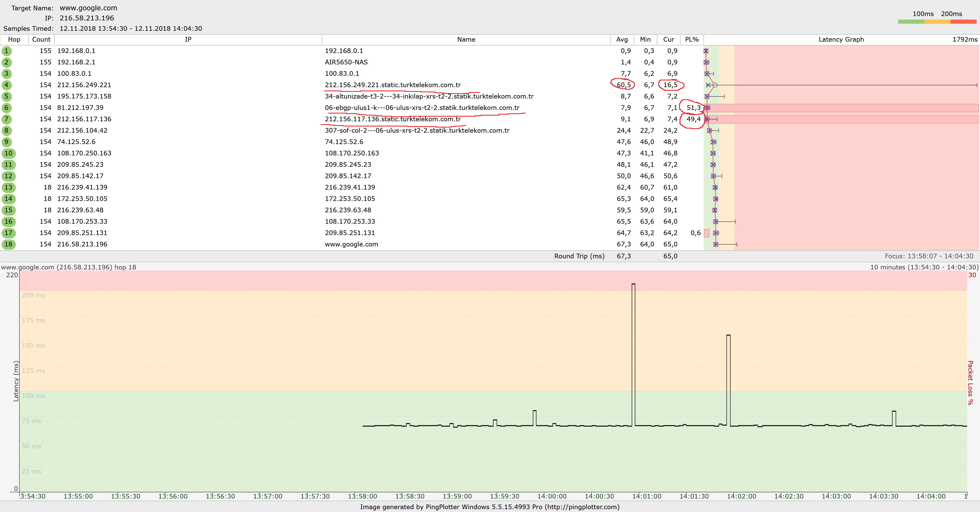Click hop 4 red latency circle marker
980x512 pixels.
point(715,85)
